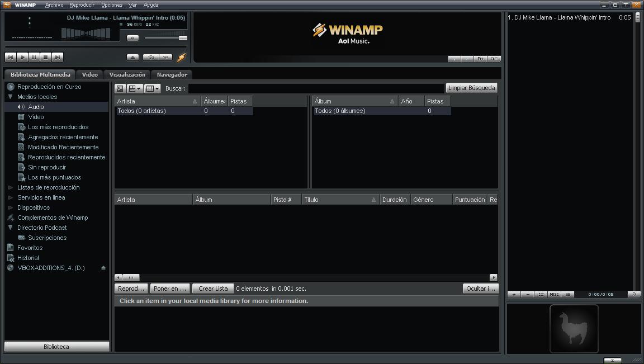The width and height of the screenshot is (644, 364).
Task: Select the Todos (0 artistas) row
Action: pos(184,111)
